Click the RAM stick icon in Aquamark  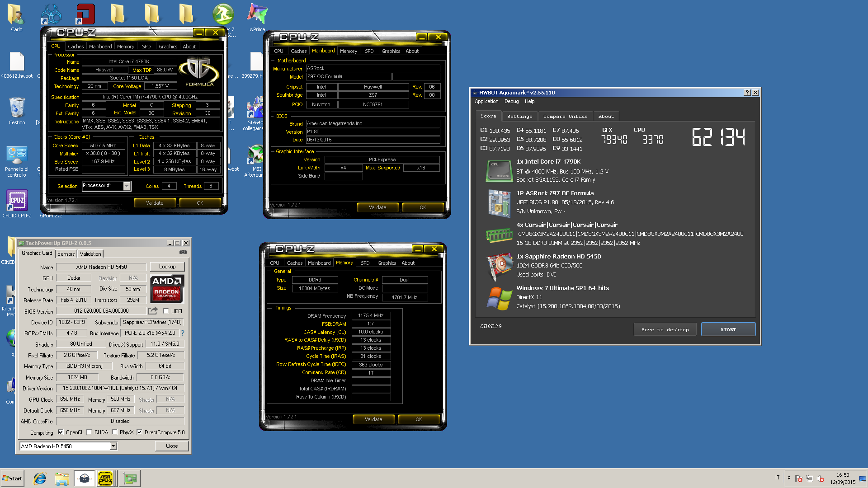click(499, 235)
